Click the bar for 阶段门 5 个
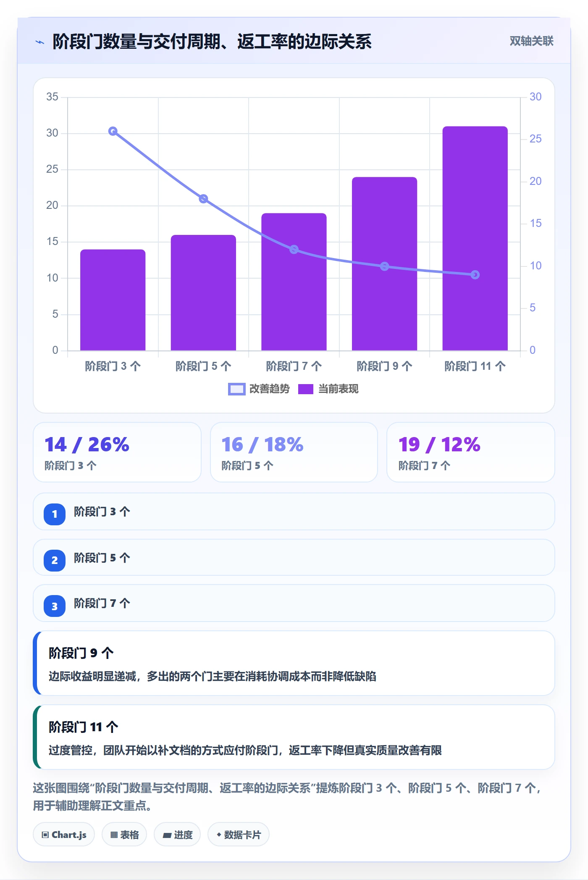The image size is (588, 880). tap(203, 293)
